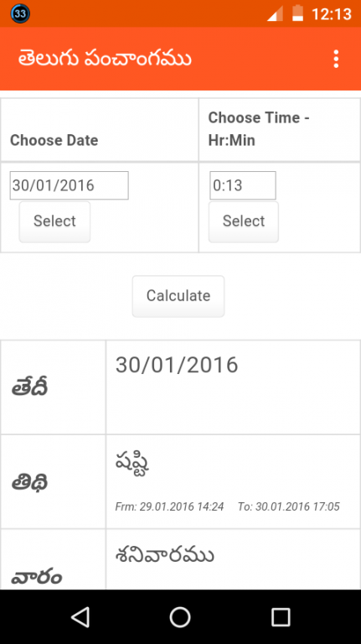Click Select button under Choose Time
This screenshot has width=361, height=644.
coord(244,221)
